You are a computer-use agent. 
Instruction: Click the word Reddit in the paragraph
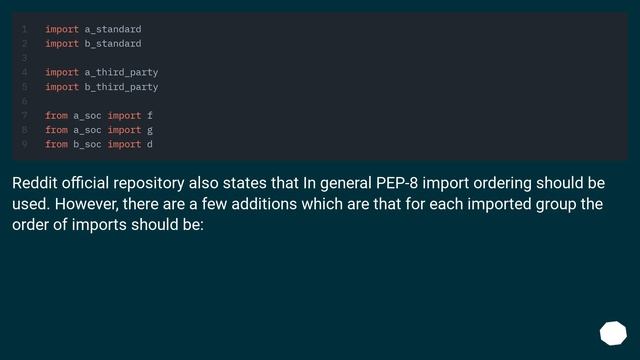[35, 183]
